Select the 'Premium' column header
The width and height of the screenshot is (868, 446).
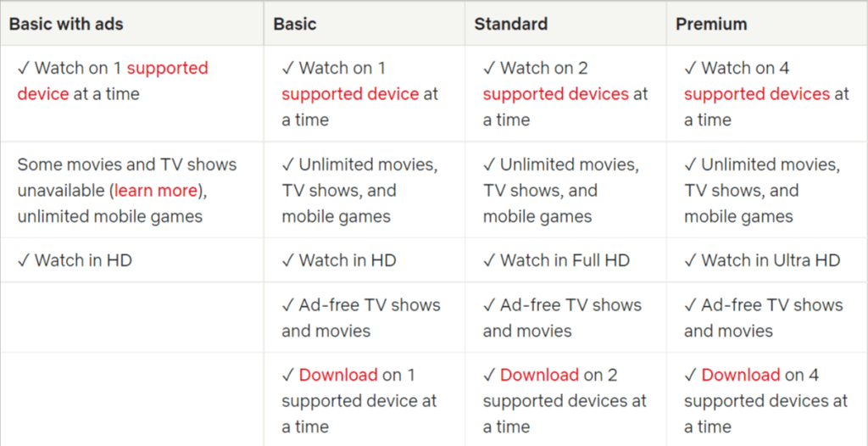711,24
